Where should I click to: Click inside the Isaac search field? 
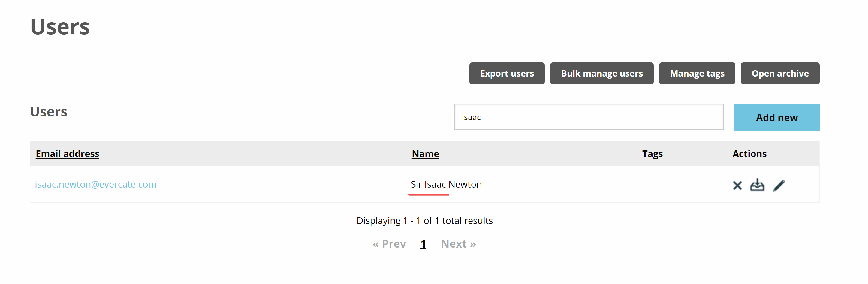tap(589, 117)
